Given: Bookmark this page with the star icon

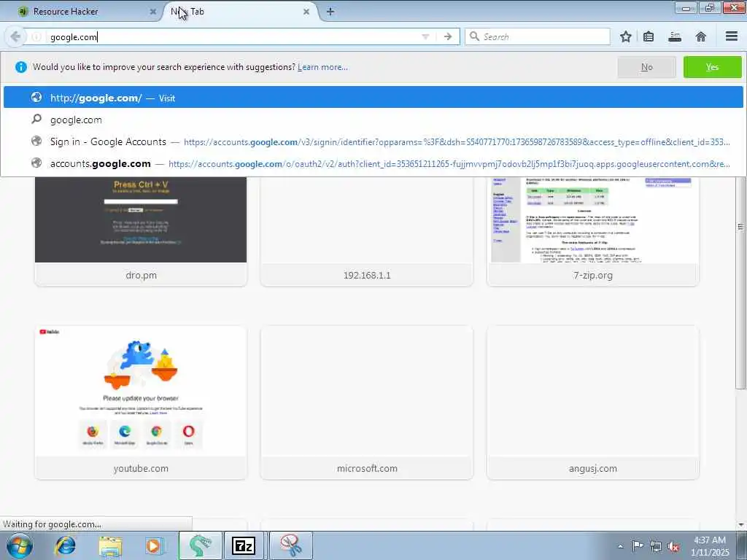Looking at the screenshot, I should pyautogui.click(x=625, y=36).
